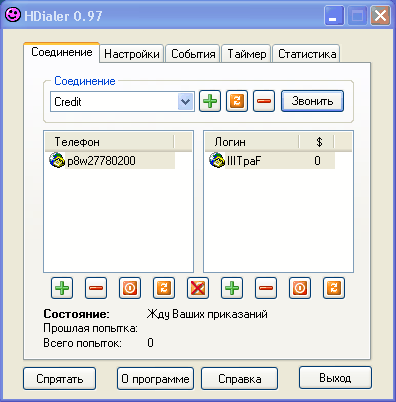
Task: Add a phone number to the Телефон list
Action: [62, 288]
